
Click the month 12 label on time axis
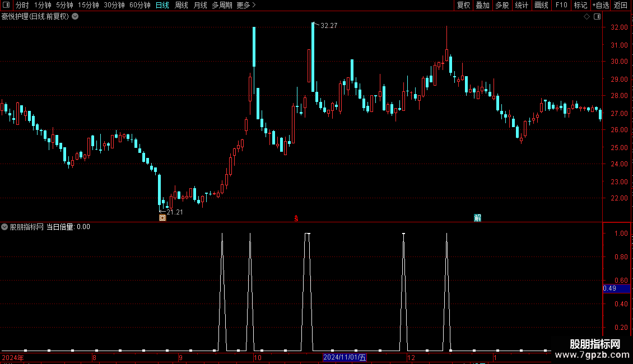pyautogui.click(x=411, y=357)
